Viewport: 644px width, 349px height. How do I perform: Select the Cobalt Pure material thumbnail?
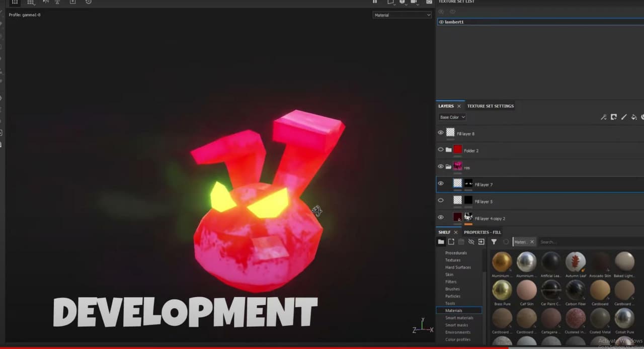coord(624,318)
